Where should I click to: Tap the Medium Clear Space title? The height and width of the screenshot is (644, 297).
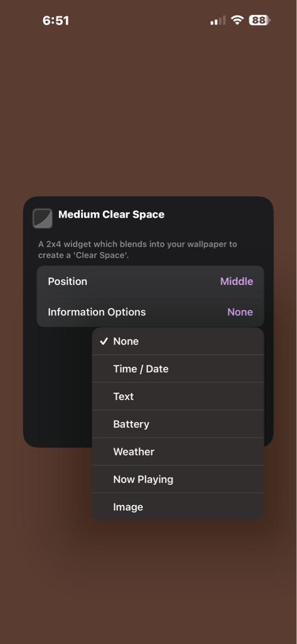pos(111,214)
